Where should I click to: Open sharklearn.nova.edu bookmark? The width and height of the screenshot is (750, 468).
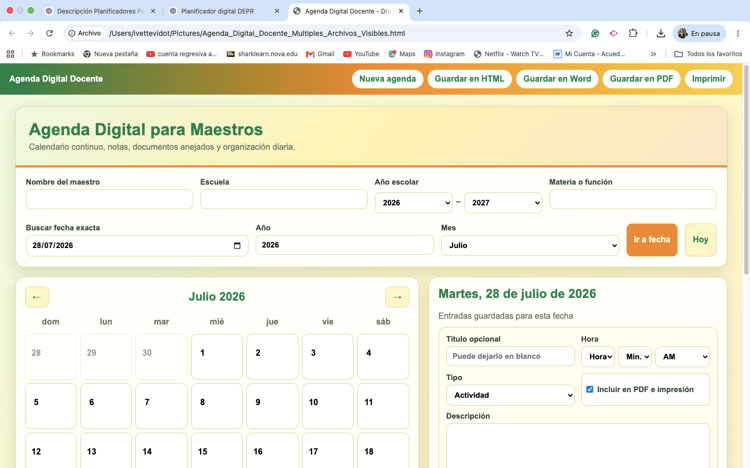pos(262,54)
